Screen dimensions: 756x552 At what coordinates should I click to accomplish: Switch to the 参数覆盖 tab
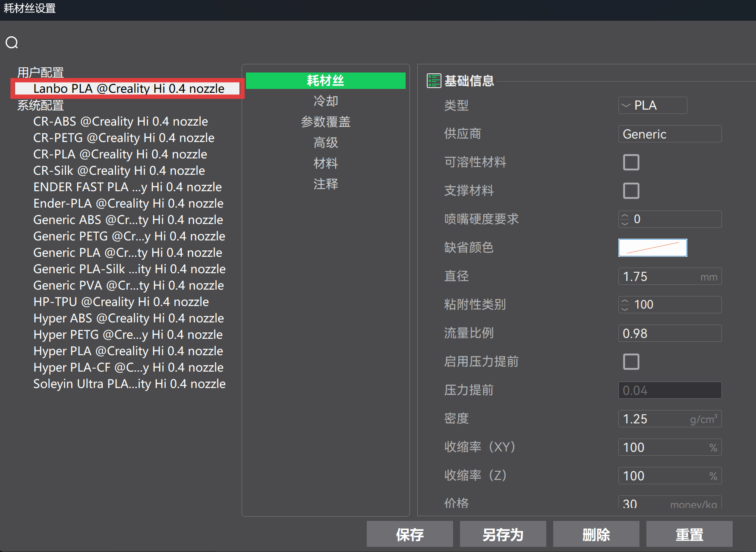(x=326, y=122)
